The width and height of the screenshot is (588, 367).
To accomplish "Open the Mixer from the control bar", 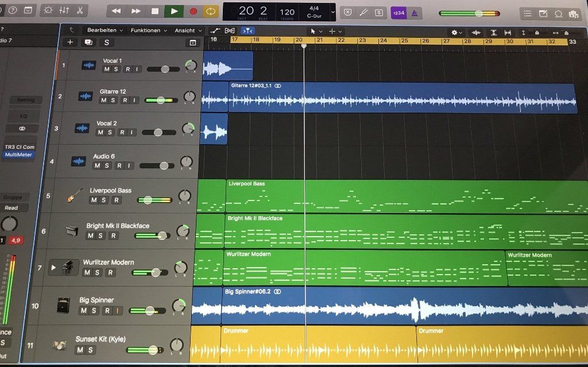I will pos(64,10).
